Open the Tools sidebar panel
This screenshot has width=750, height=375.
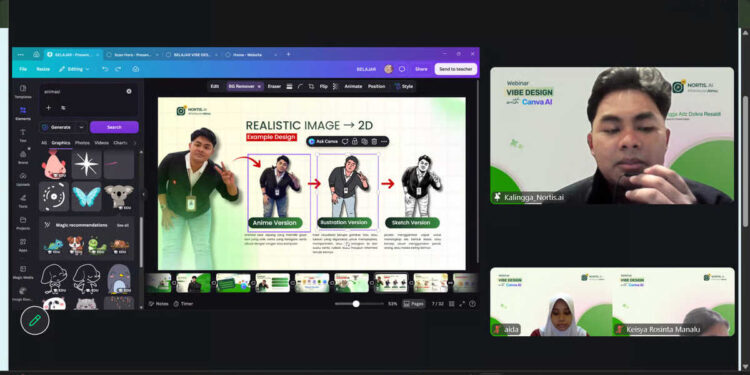22,200
